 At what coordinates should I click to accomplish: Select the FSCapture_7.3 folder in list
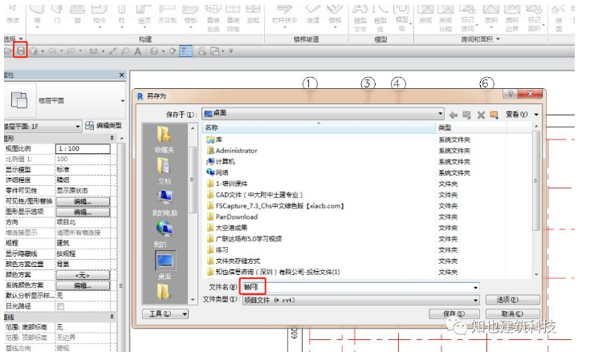point(275,206)
